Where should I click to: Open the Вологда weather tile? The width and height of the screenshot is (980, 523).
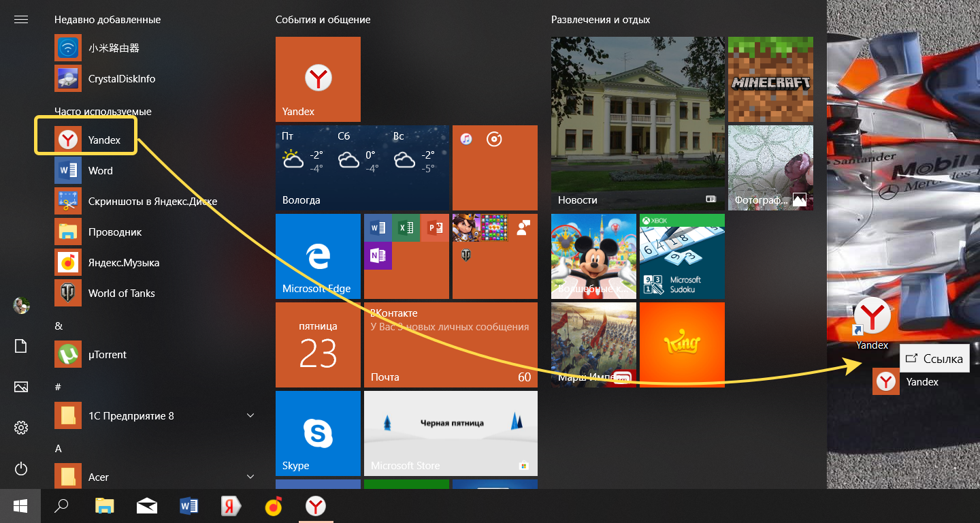[x=362, y=168]
